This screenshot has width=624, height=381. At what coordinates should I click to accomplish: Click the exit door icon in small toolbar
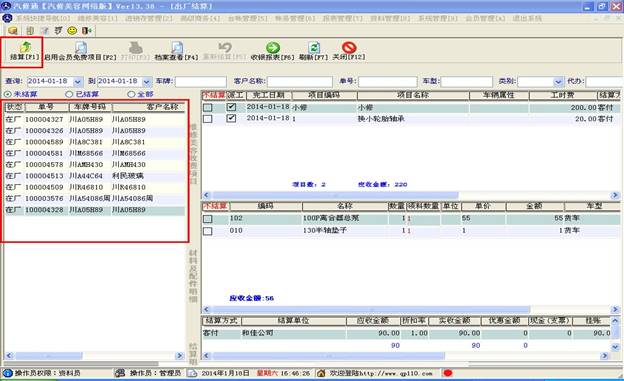[x=86, y=30]
